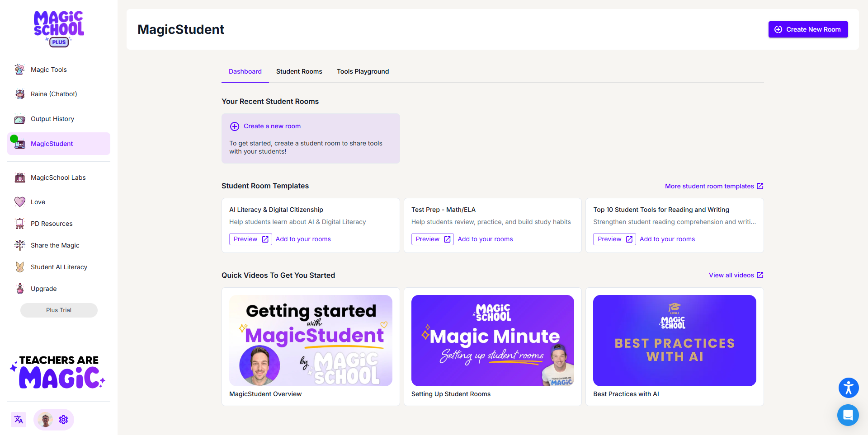Click the MagicStudent Overview caption
This screenshot has width=868, height=435.
pyautogui.click(x=265, y=394)
